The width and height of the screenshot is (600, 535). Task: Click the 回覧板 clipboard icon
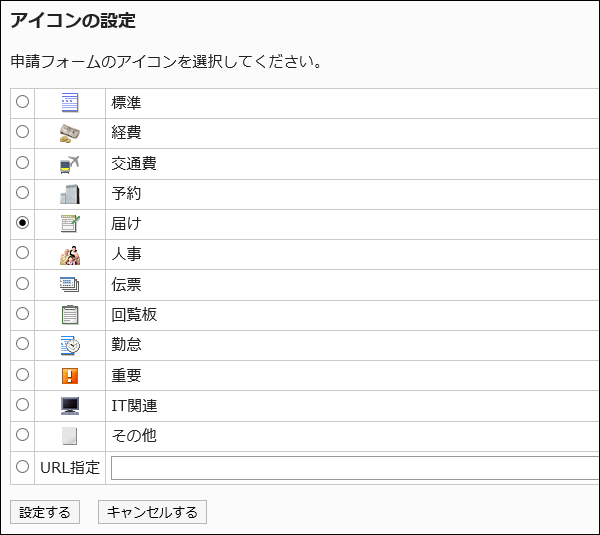(x=69, y=315)
